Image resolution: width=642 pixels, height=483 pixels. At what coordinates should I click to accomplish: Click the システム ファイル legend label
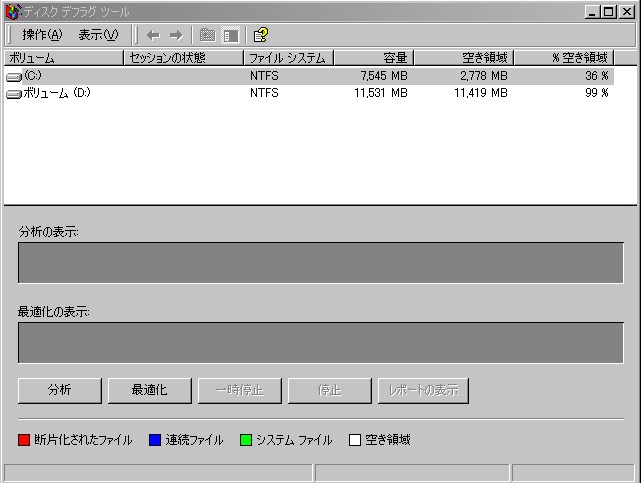pos(294,440)
